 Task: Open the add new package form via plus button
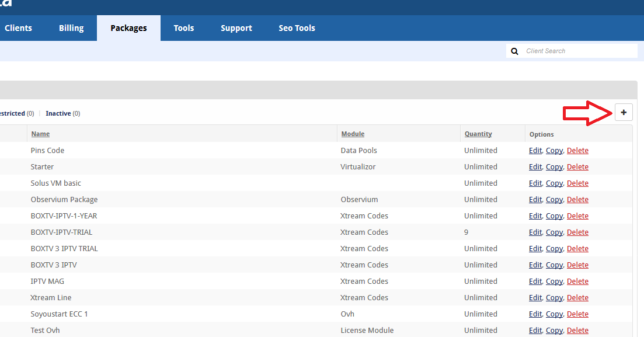click(x=624, y=112)
